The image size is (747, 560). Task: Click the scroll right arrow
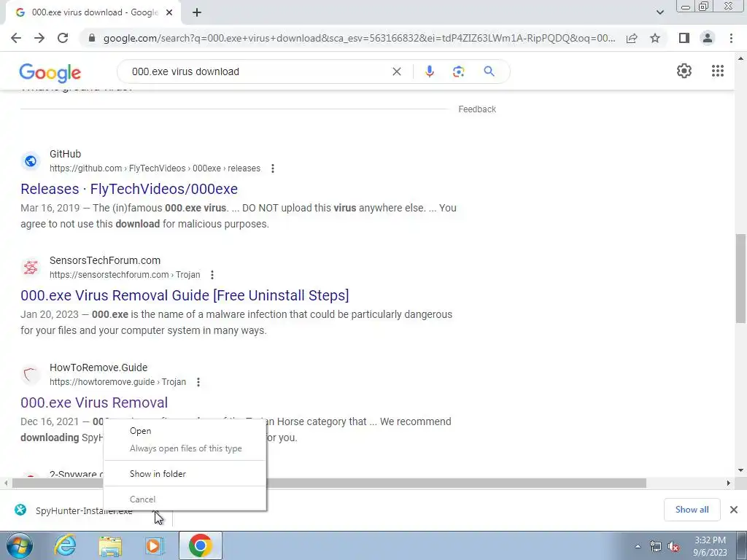point(728,483)
